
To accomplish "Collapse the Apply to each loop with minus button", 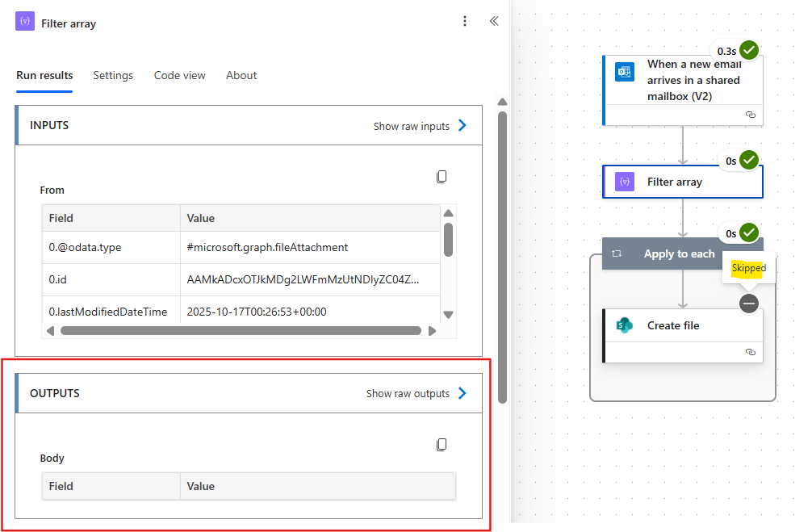I will pos(748,304).
